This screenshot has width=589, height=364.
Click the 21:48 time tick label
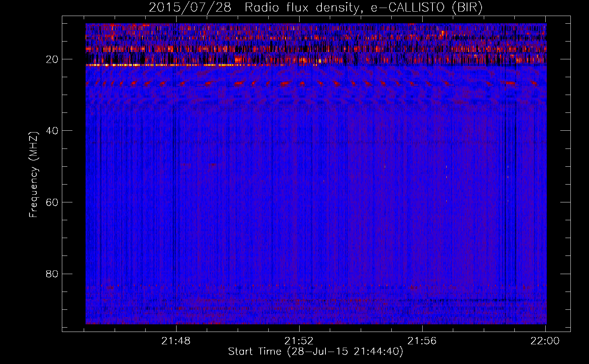click(x=176, y=341)
